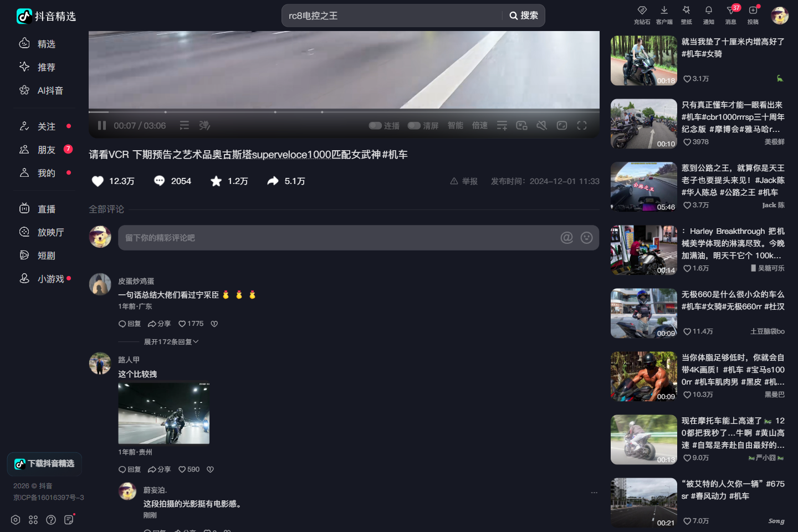Viewport: 798px width, 532px height.
Task: Mute the video sound
Action: (542, 126)
